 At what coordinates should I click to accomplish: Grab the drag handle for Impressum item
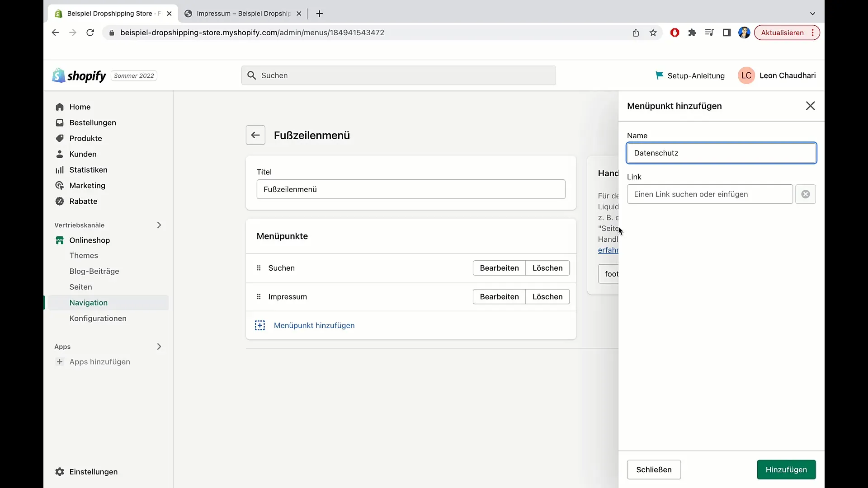[259, 297]
